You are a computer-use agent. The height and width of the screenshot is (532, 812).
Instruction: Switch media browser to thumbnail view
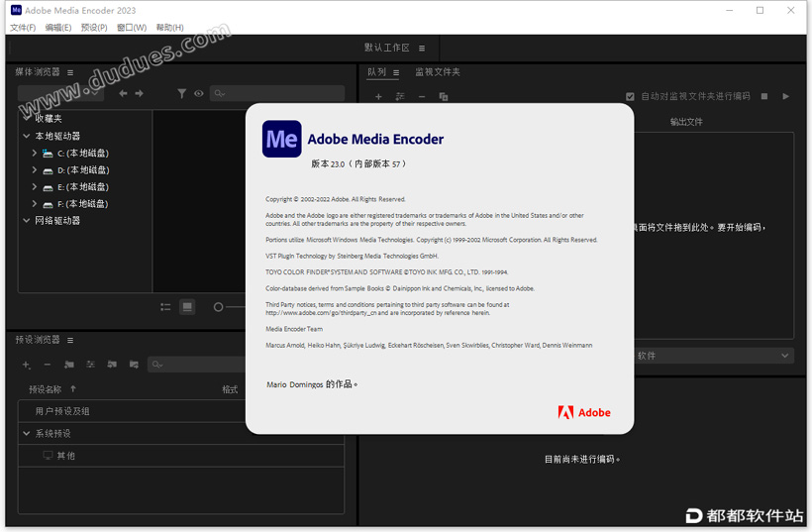187,307
